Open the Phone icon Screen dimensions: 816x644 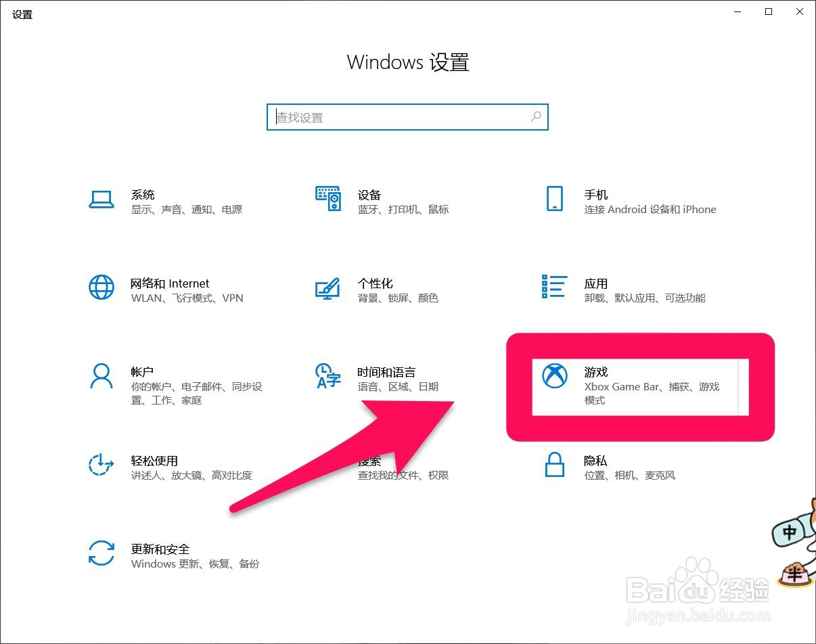[554, 199]
